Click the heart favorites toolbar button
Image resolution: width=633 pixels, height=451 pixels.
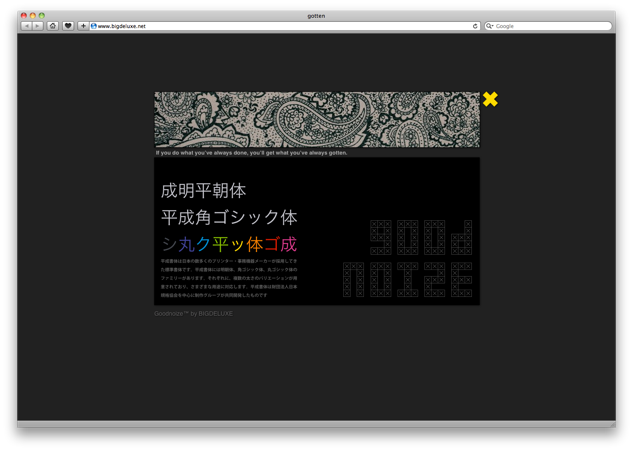click(x=68, y=26)
